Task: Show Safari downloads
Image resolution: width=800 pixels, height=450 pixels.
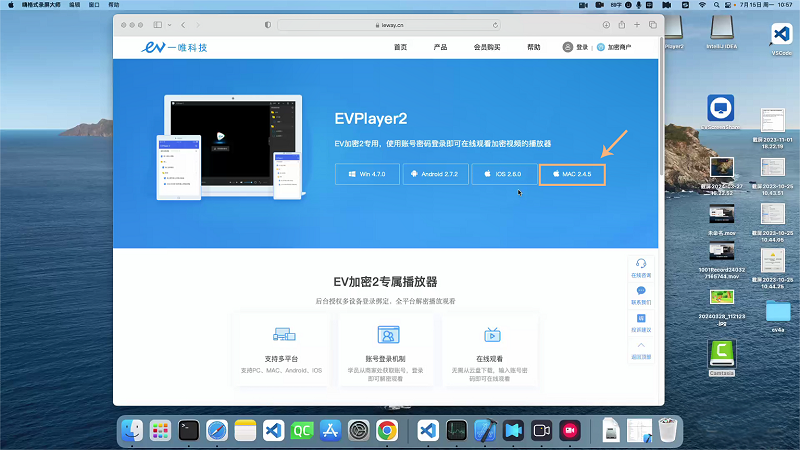Action: (x=606, y=24)
